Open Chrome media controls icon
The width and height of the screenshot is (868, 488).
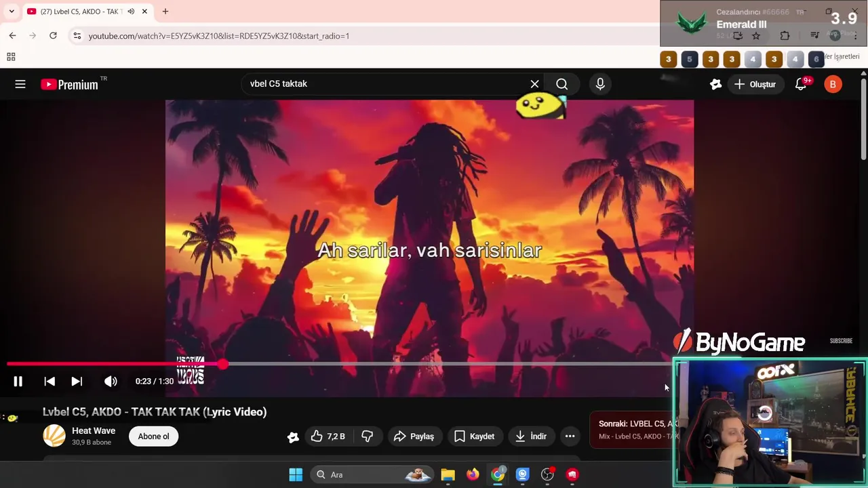point(814,36)
